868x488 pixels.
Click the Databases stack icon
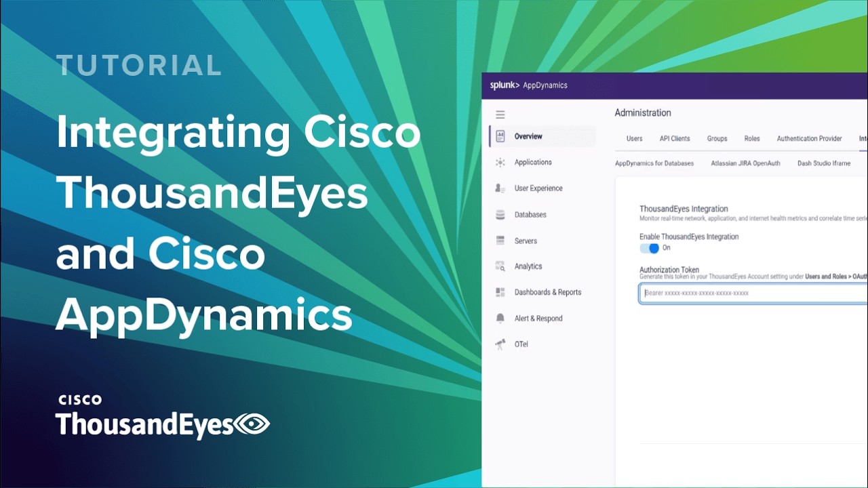[500, 215]
